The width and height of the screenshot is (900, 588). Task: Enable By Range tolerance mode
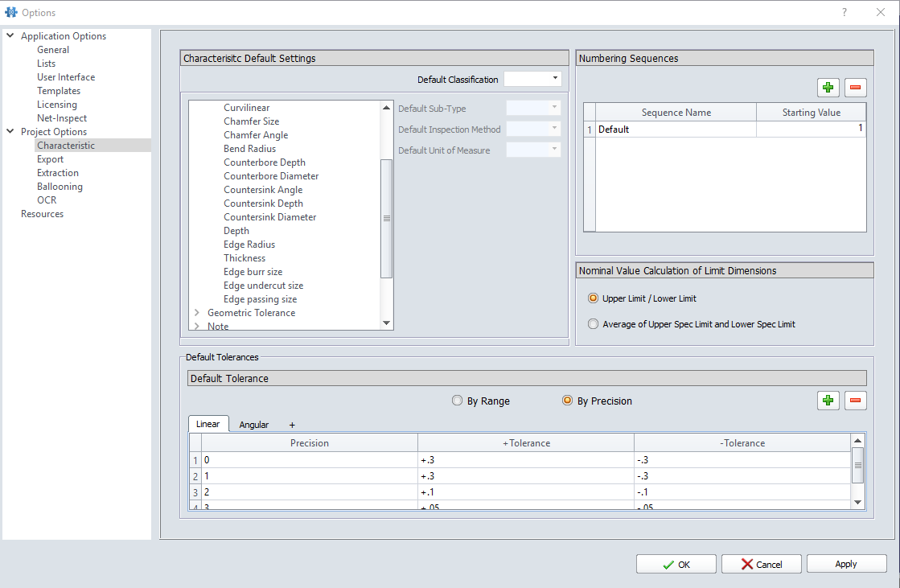click(x=457, y=401)
